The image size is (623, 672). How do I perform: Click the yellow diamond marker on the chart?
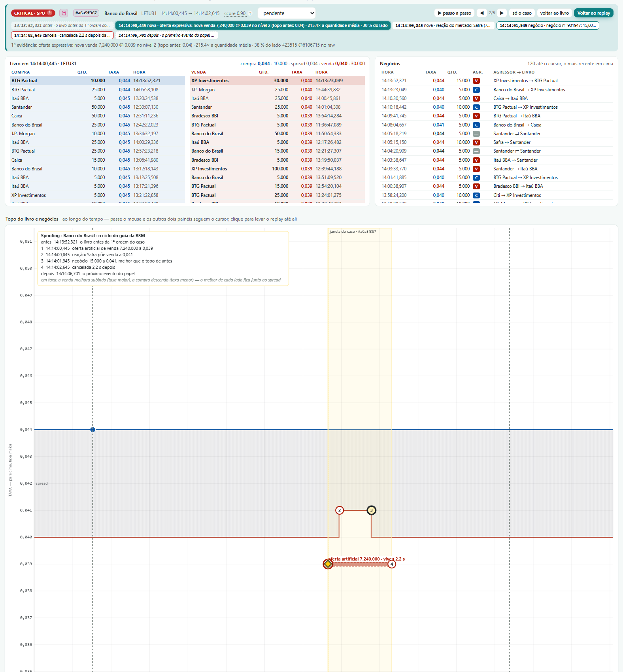(328, 564)
